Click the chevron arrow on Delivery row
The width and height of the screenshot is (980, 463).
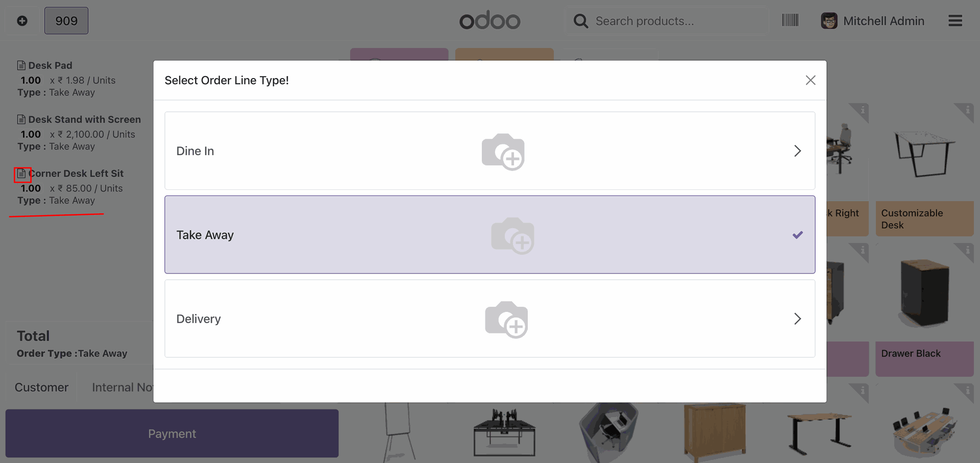click(x=797, y=319)
